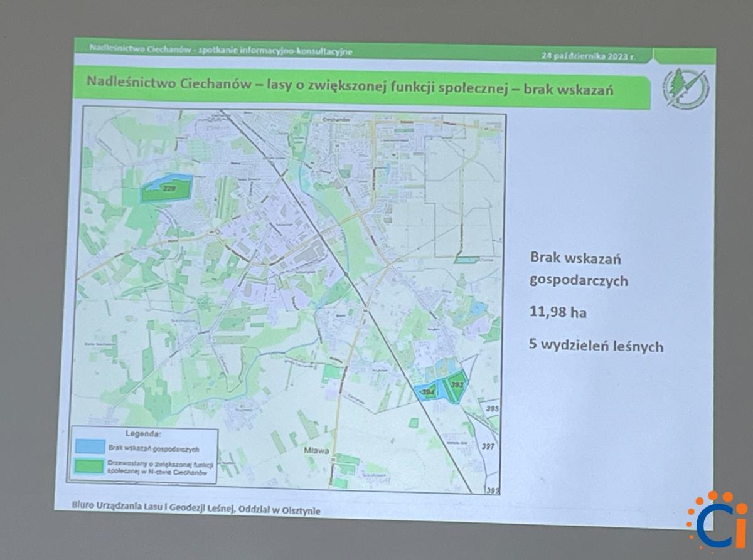Click legend text 'Drzewostany o zwiększonej funkcji społecznej'
The height and width of the screenshot is (560, 753).
161,470
